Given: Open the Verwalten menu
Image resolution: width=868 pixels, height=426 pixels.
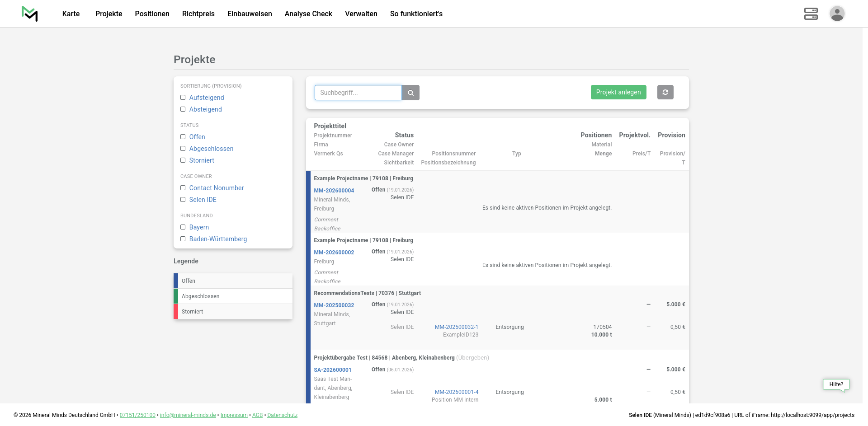Looking at the screenshot, I should point(361,14).
